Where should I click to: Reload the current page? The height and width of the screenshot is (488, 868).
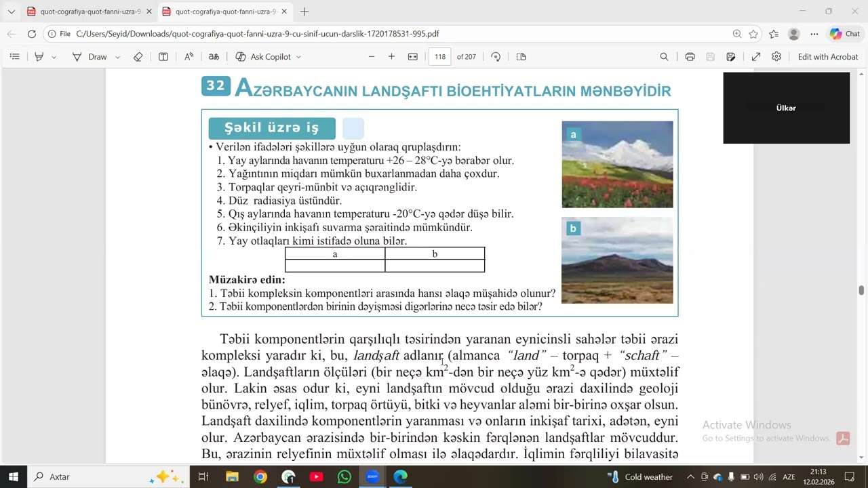tap(31, 34)
